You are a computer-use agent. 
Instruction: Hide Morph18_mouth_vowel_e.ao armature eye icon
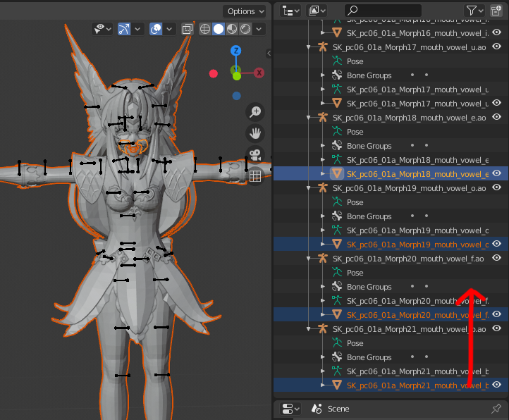point(497,117)
